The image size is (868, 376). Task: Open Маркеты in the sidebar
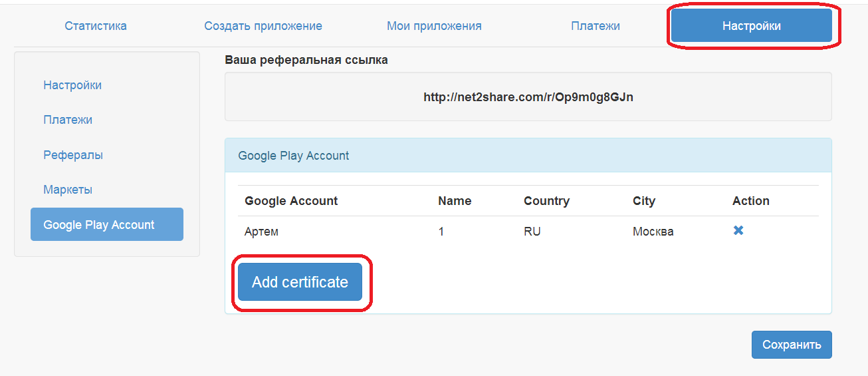pos(68,190)
